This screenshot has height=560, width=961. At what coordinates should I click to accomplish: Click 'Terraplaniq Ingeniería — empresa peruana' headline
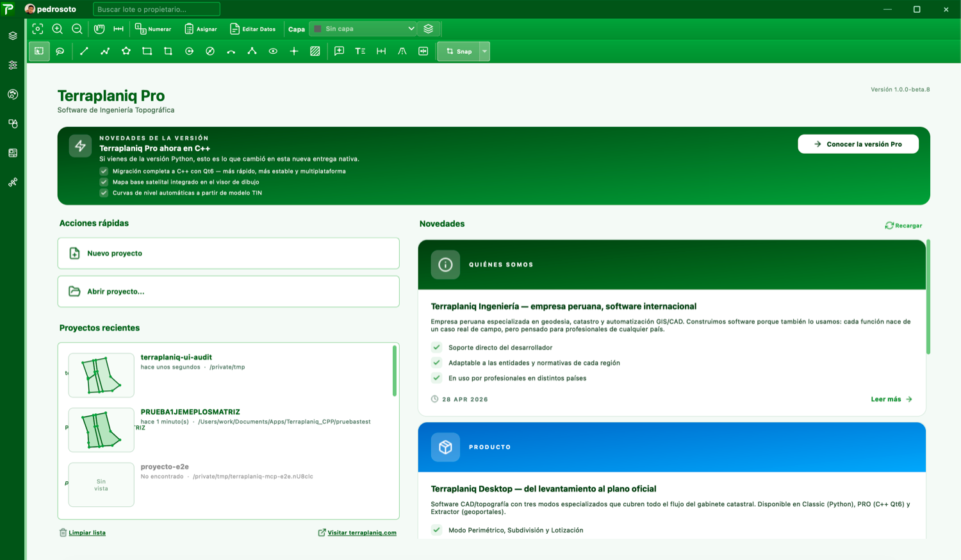(x=564, y=306)
